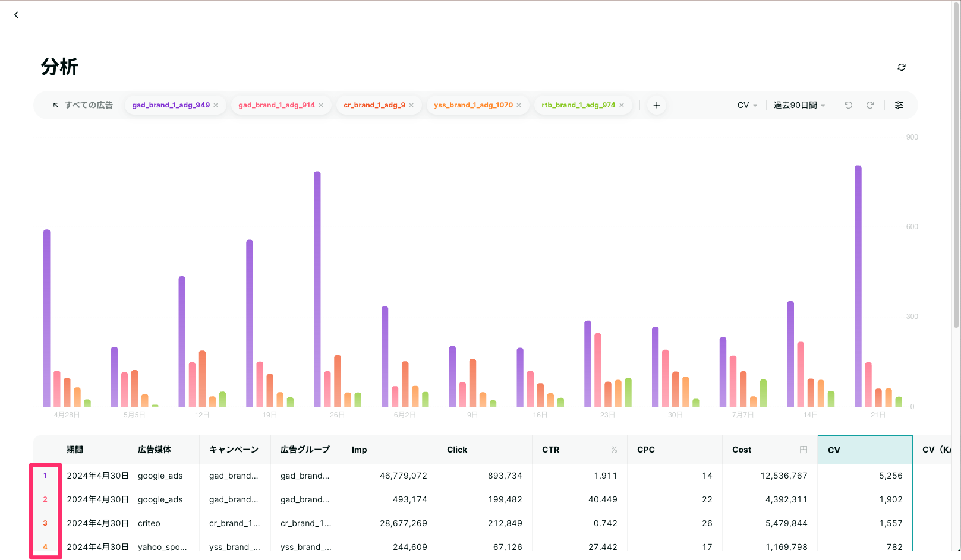Remove the rtb_brand_1_adg_974 chip
This screenshot has height=560, width=961.
click(x=622, y=105)
